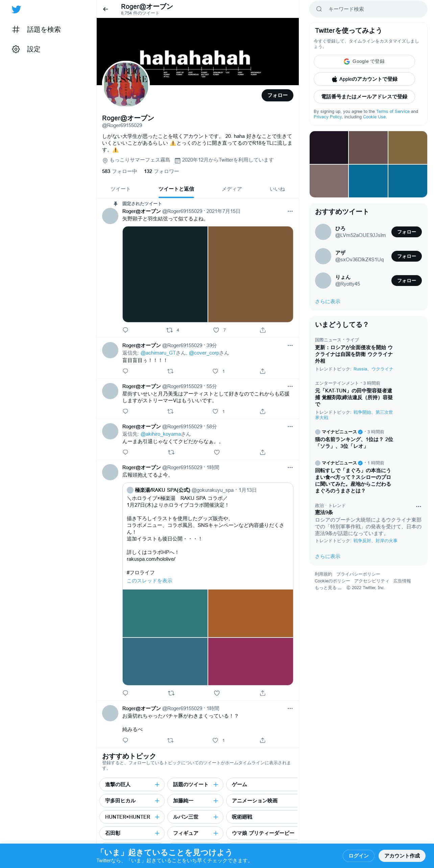Screen dimensions: 434x868
Task: Retweet the お薬切れちゃった tweet
Action: pyautogui.click(x=170, y=740)
